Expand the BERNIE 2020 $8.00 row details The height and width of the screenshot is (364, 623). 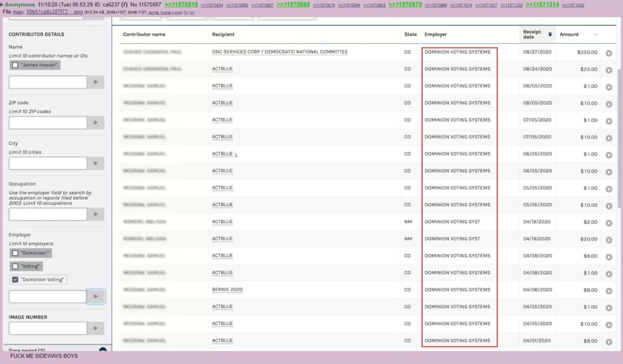[x=609, y=291]
